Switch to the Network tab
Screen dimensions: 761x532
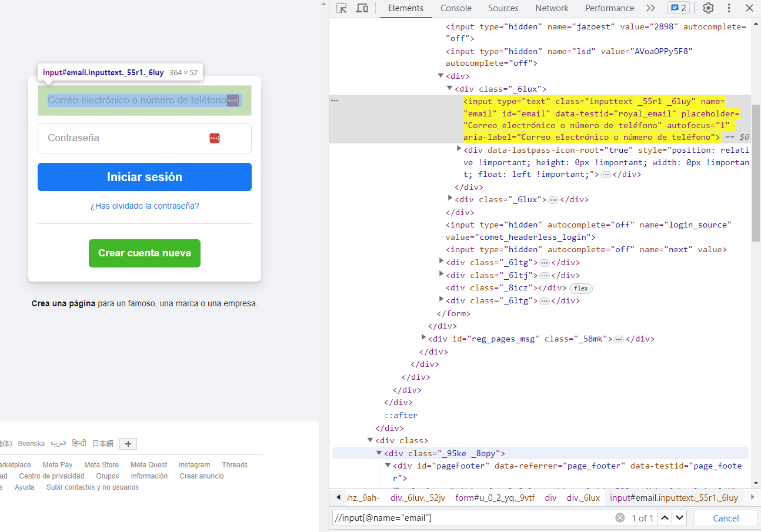tap(551, 8)
